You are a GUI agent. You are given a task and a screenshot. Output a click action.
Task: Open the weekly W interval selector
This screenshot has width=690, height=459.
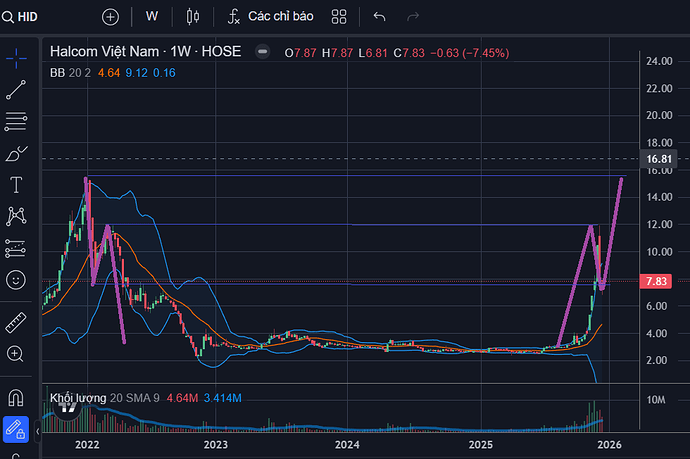click(151, 17)
